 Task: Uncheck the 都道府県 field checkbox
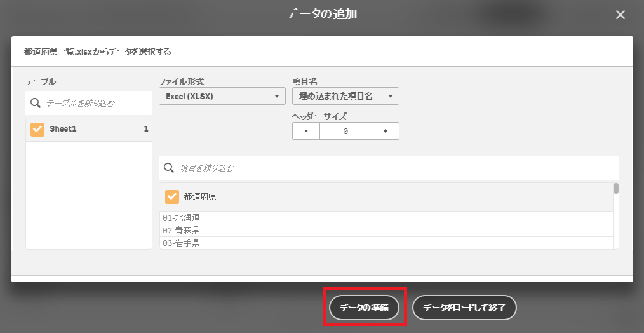[172, 197]
